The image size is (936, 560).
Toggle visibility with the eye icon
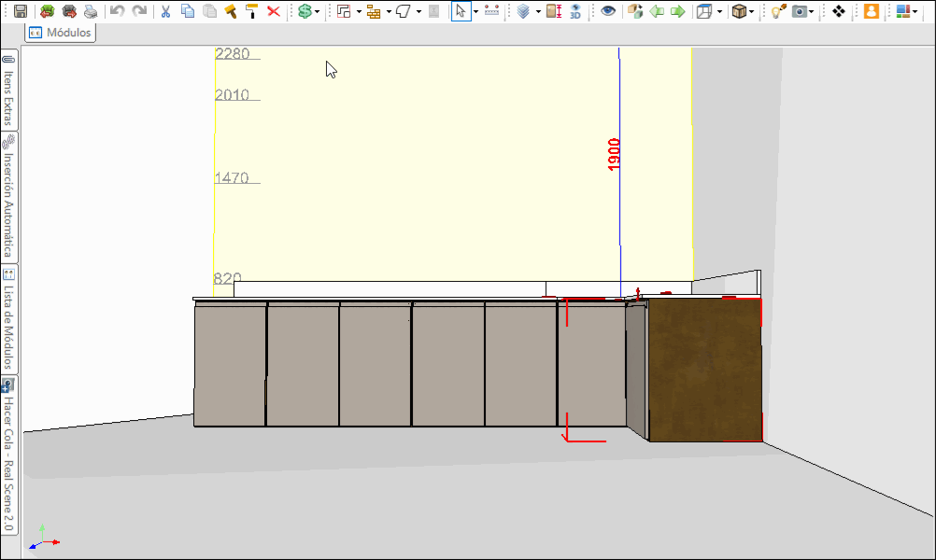608,11
